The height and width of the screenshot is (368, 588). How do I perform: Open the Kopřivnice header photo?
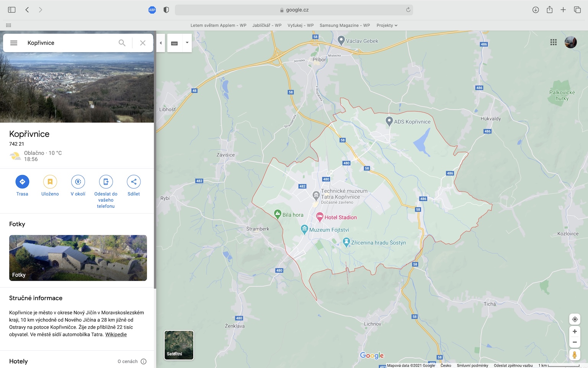point(77,87)
